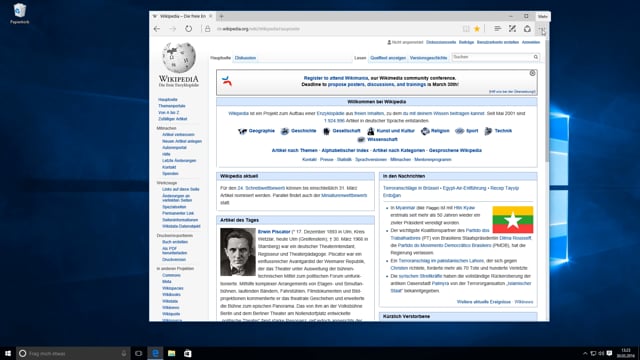Open the Papierkorb recycle bin on desktop

coord(20,13)
